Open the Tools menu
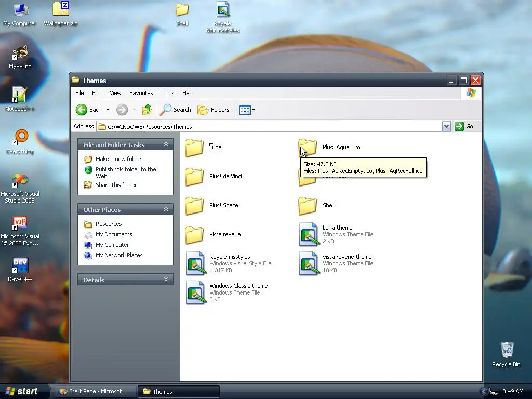The width and height of the screenshot is (532, 399). [x=168, y=93]
